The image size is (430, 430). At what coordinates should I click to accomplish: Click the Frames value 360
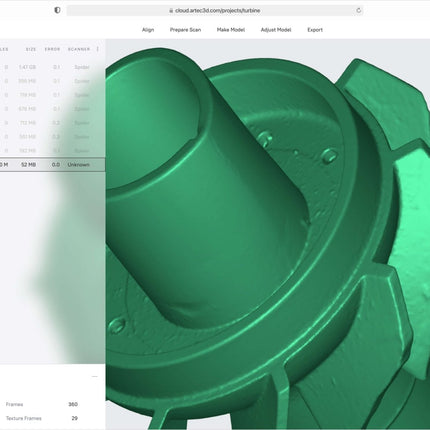[x=73, y=404]
